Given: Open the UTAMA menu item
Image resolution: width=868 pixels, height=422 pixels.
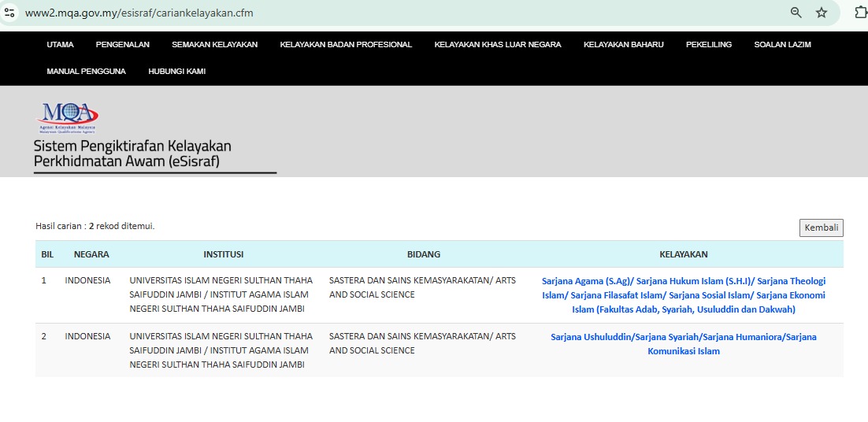Looking at the screenshot, I should tap(60, 45).
